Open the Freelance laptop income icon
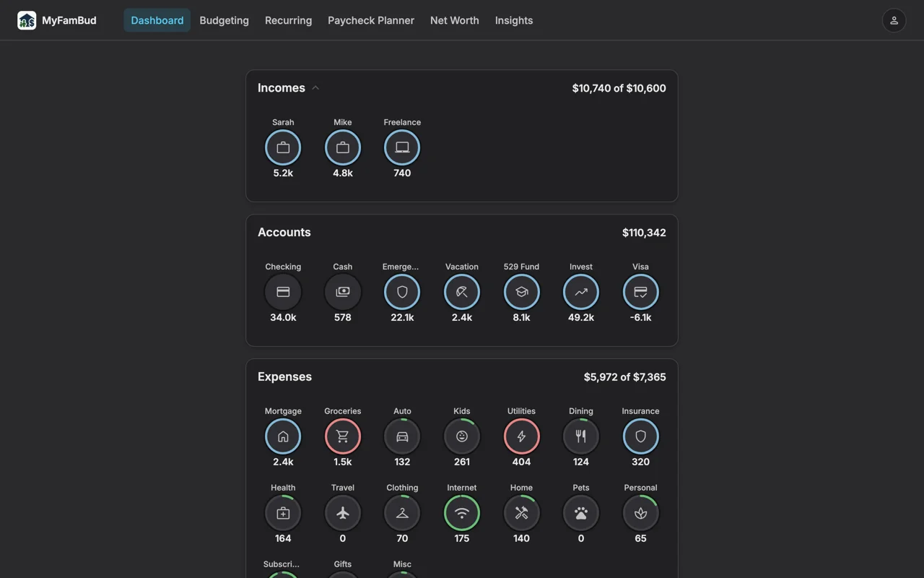 coord(402,147)
